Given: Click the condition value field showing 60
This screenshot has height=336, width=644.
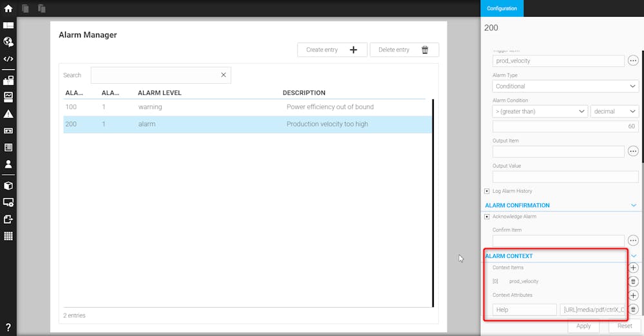Looking at the screenshot, I should (x=565, y=126).
